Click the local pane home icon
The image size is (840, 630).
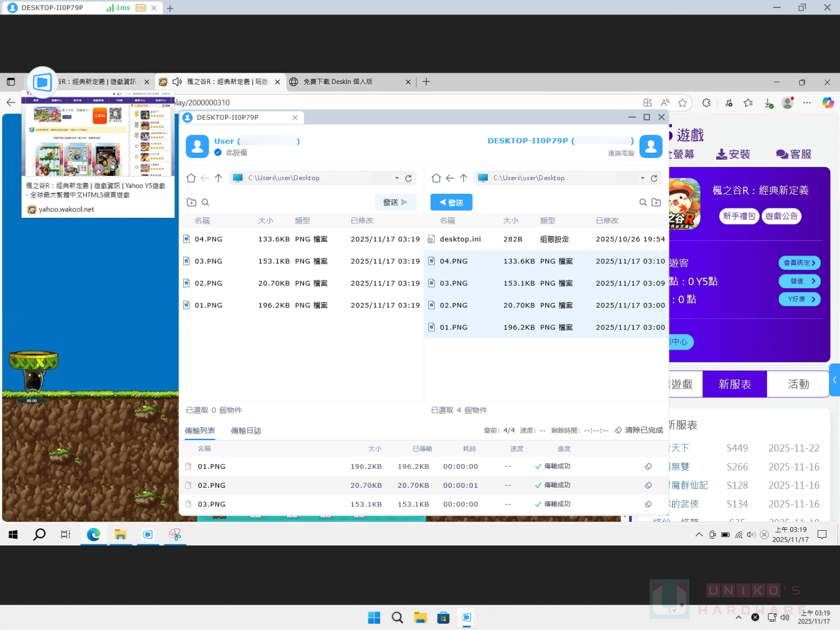point(191,178)
